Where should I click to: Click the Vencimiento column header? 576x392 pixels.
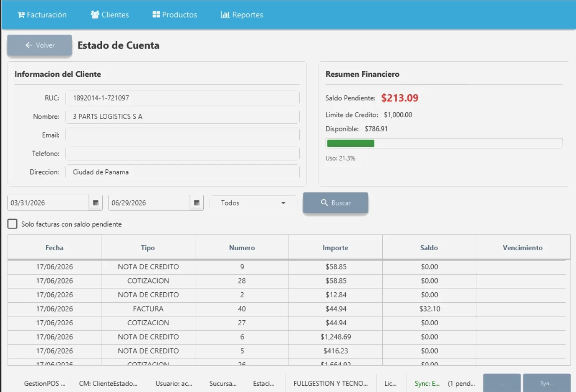tap(523, 248)
